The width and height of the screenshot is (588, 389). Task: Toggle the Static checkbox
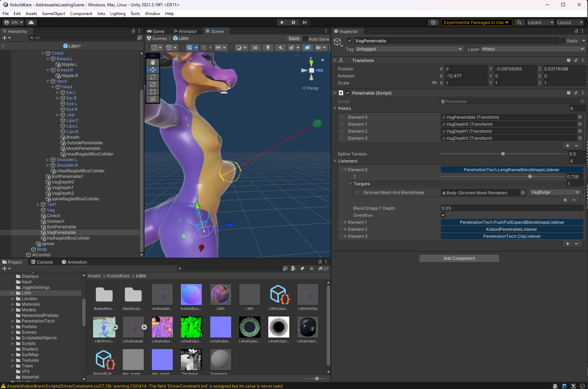click(x=563, y=41)
